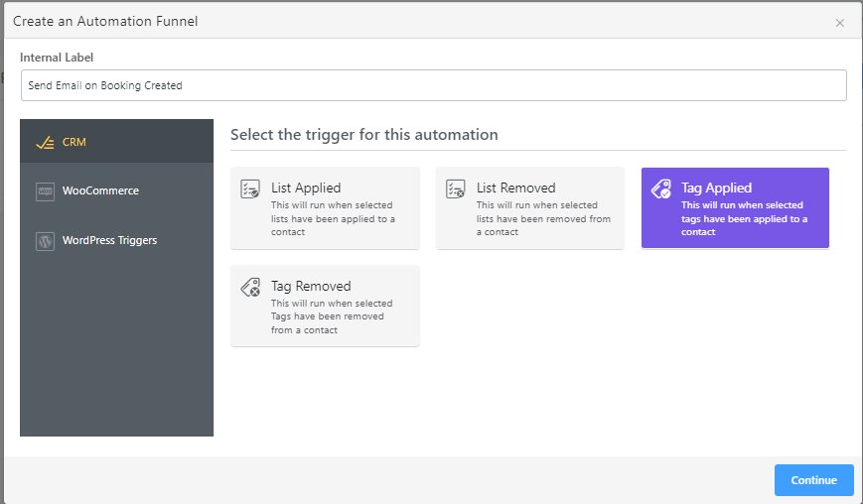The image size is (863, 504).
Task: Click the WordPress logo icon
Action: click(x=45, y=241)
